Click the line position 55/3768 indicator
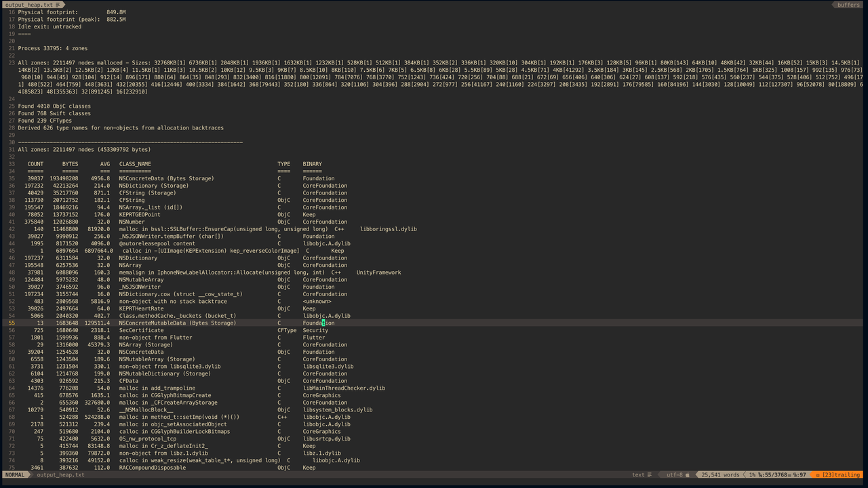This screenshot has width=868, height=488. point(772,475)
